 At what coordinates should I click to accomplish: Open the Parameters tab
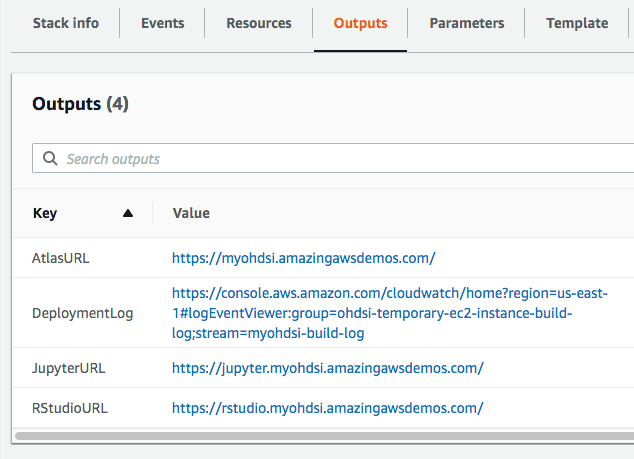tap(467, 23)
